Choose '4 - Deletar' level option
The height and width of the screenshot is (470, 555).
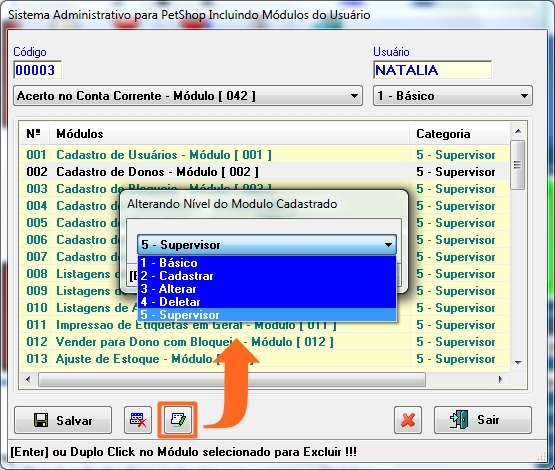click(267, 302)
